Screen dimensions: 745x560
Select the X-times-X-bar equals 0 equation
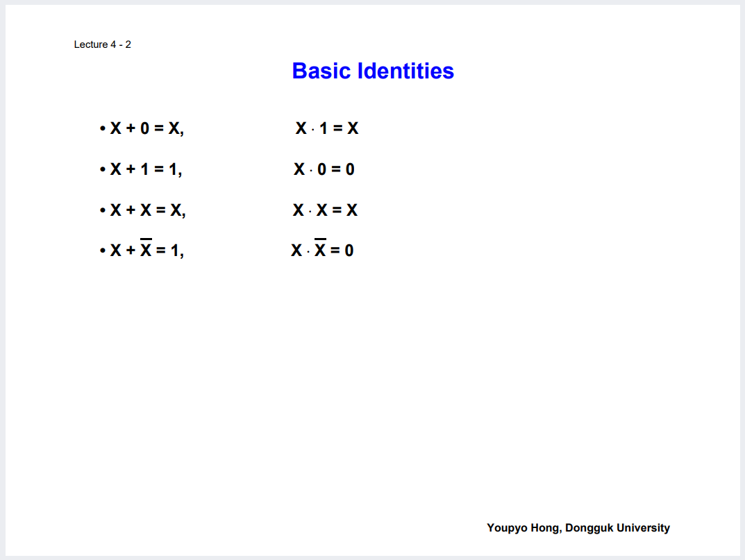(x=322, y=248)
